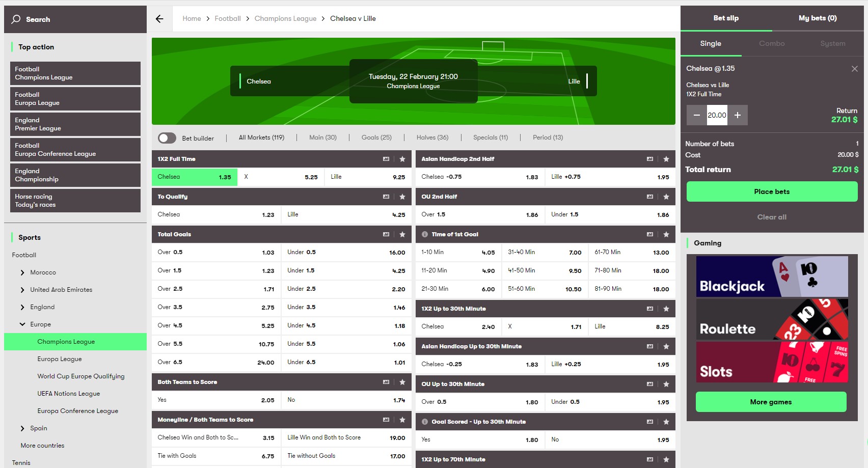Show Halves (36) markets

click(432, 137)
